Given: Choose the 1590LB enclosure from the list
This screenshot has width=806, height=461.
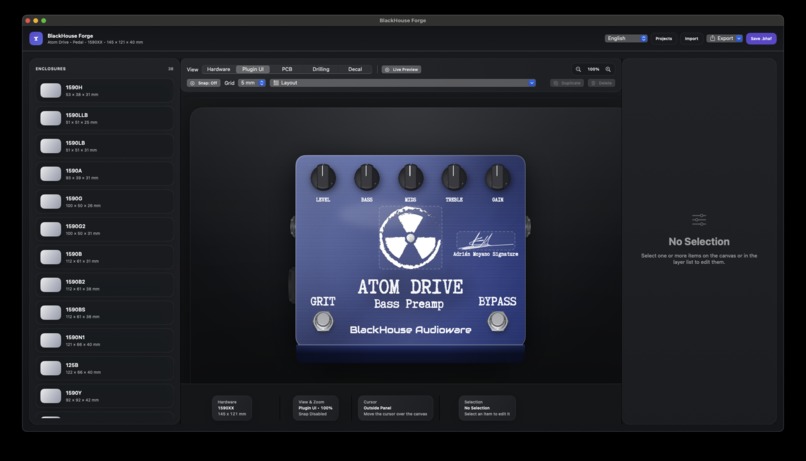Looking at the screenshot, I should (104, 146).
